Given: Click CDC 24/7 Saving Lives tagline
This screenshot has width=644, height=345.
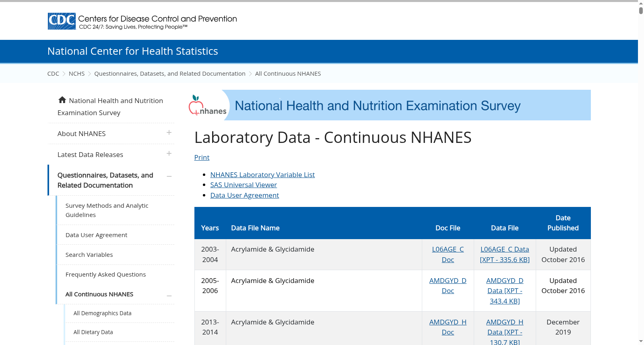Looking at the screenshot, I should pyautogui.click(x=133, y=27).
